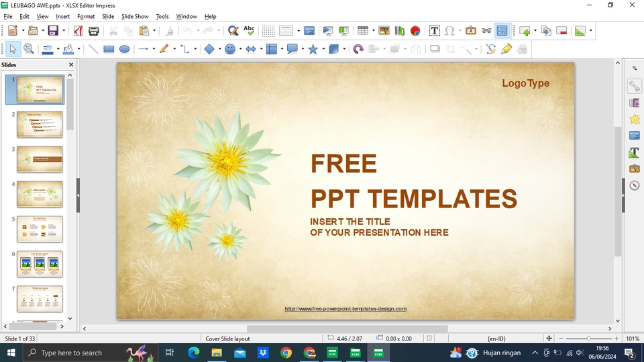Toggle the Display Grid option
The image size is (644, 362).
pos(268,31)
